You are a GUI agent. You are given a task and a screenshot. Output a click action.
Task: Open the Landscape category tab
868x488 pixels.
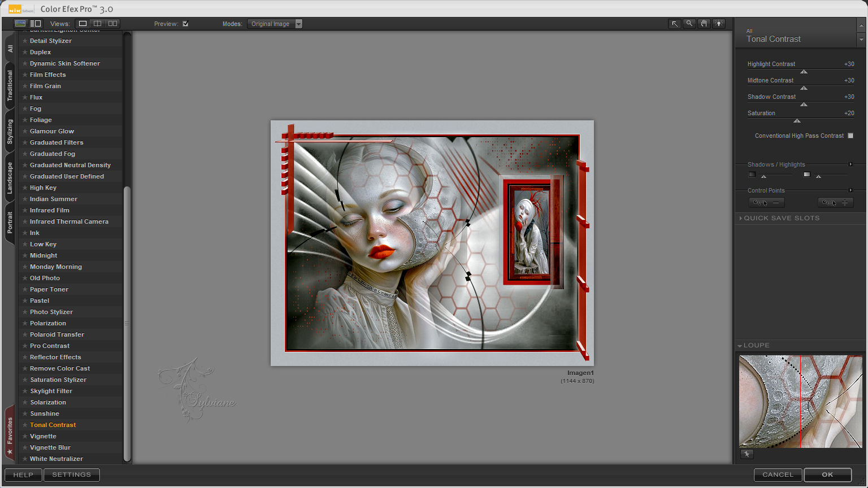(x=10, y=178)
